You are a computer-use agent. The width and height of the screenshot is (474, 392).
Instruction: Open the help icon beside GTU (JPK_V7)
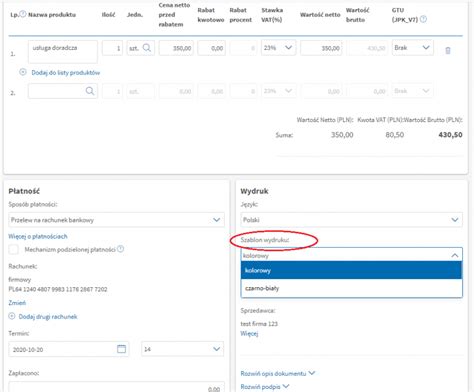tap(423, 19)
